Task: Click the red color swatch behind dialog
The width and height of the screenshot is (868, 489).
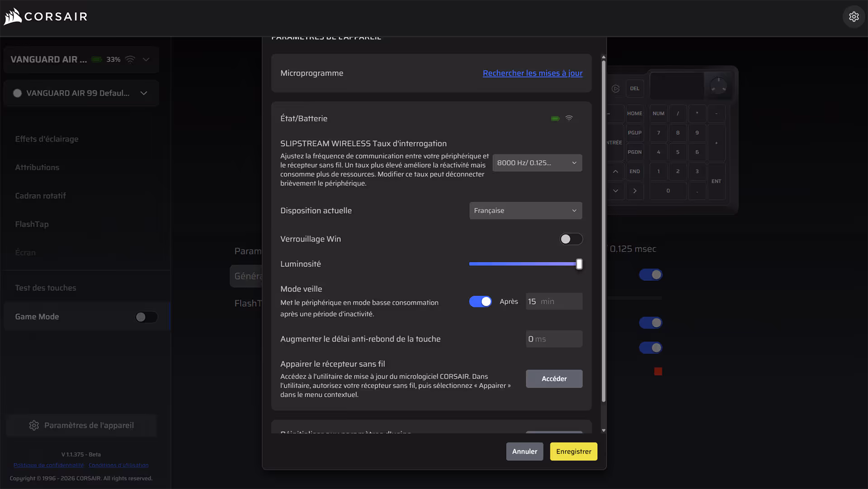Action: (x=658, y=372)
